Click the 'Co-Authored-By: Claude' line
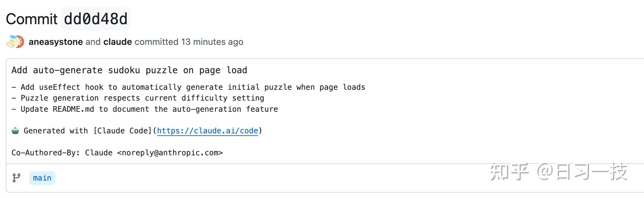644x198 pixels. point(117,153)
